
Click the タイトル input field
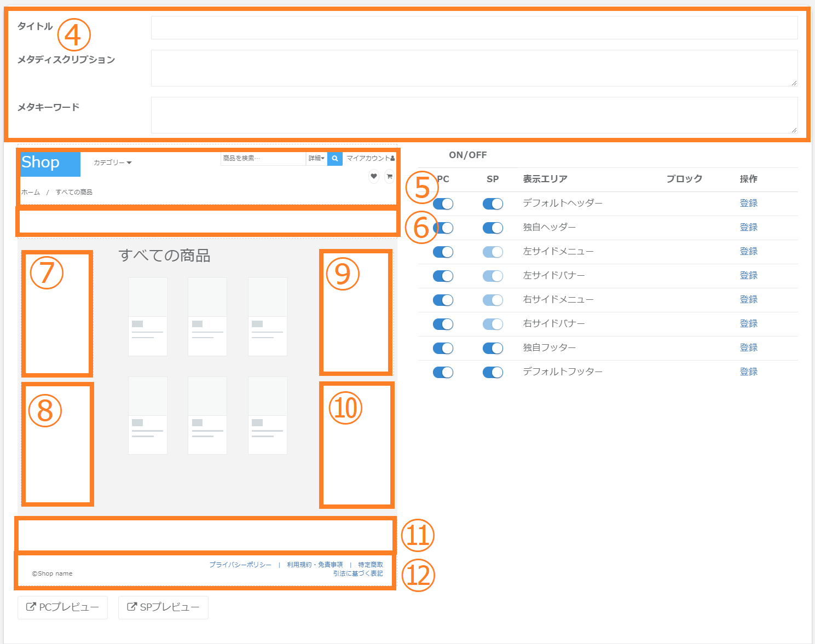[x=474, y=28]
